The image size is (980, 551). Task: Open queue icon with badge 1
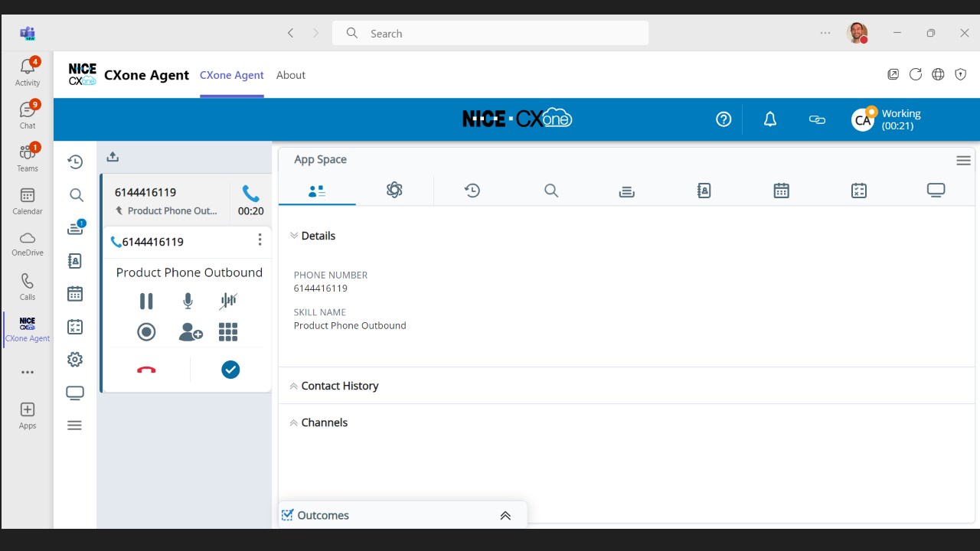[x=75, y=227]
